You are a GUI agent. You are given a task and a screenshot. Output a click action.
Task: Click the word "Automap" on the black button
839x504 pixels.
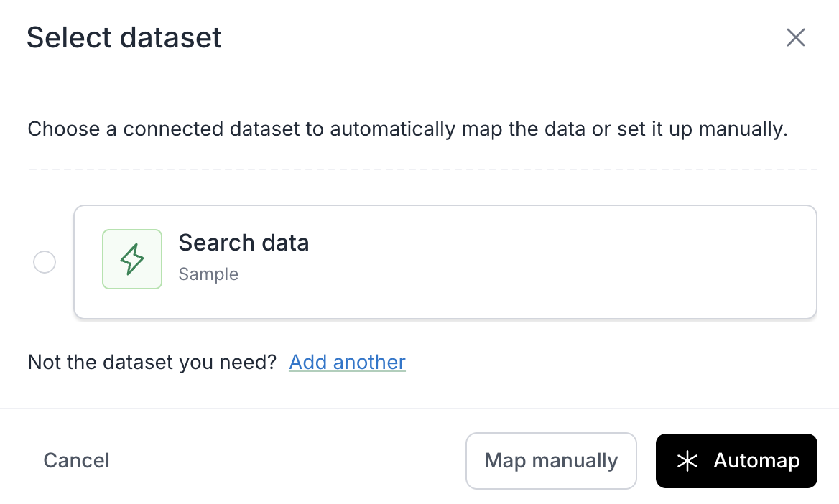[x=756, y=461]
